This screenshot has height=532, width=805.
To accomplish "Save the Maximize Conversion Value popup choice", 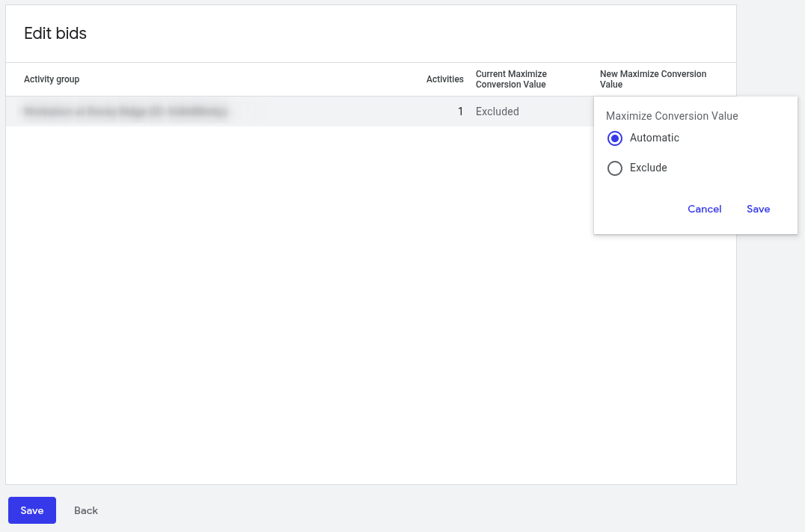I will tap(758, 209).
